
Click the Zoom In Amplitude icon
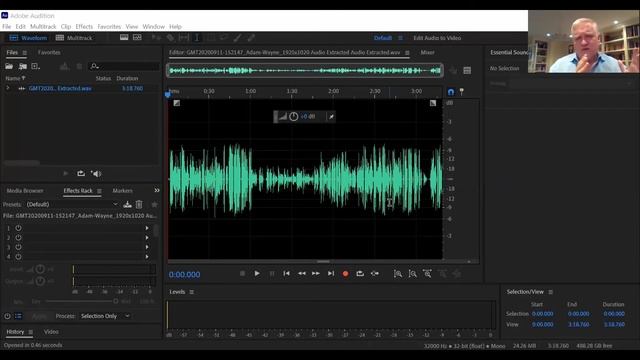(398, 273)
